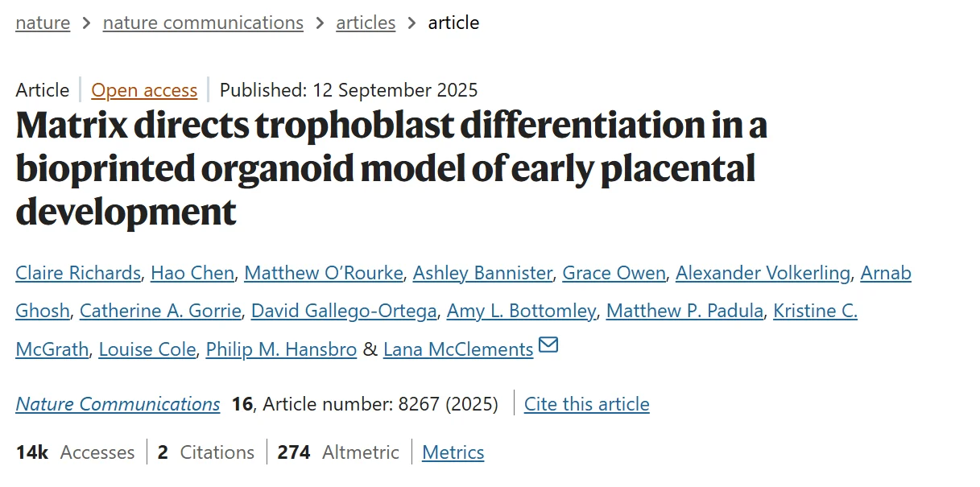The image size is (980, 487).
Task: Show Louise Cole author details
Action: (147, 349)
